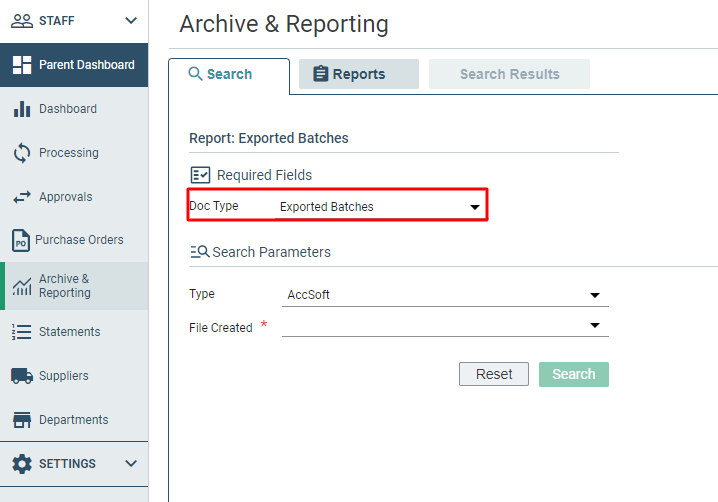Open the Doc Type dropdown
Image resolution: width=718 pixels, height=502 pixels.
pos(380,207)
